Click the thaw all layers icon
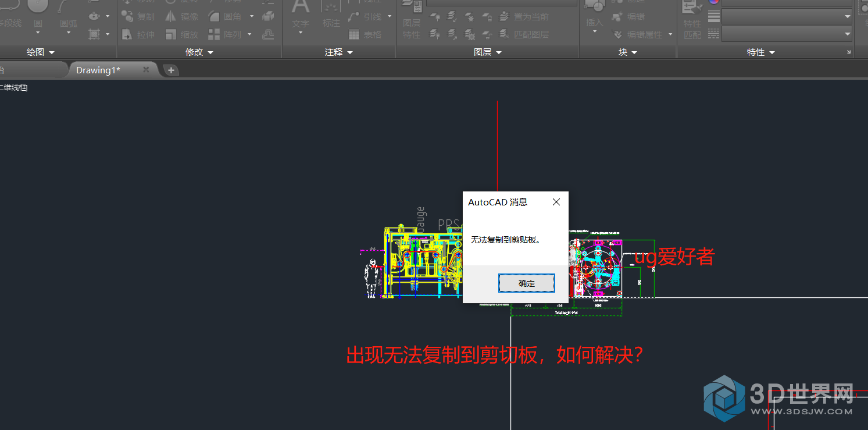This screenshot has width=868, height=430. tap(470, 35)
